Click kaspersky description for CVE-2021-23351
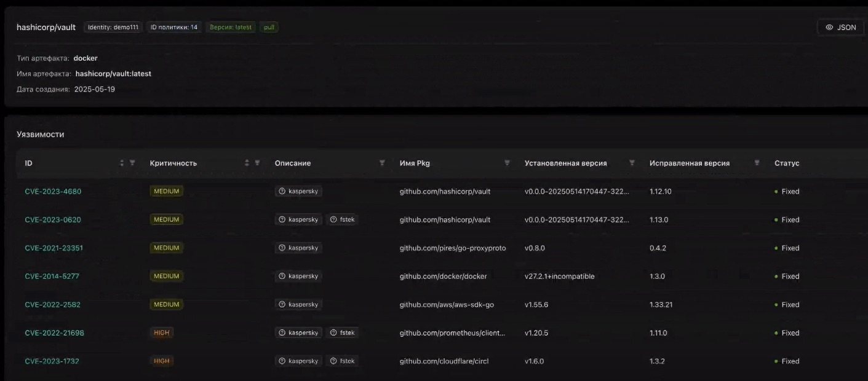This screenshot has width=868, height=381. tap(298, 248)
